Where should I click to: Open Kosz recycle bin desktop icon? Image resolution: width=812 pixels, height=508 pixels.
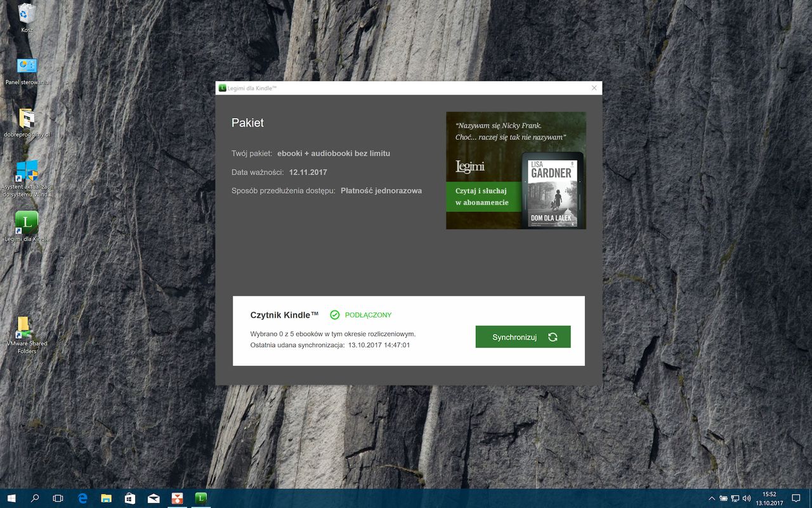tap(27, 17)
